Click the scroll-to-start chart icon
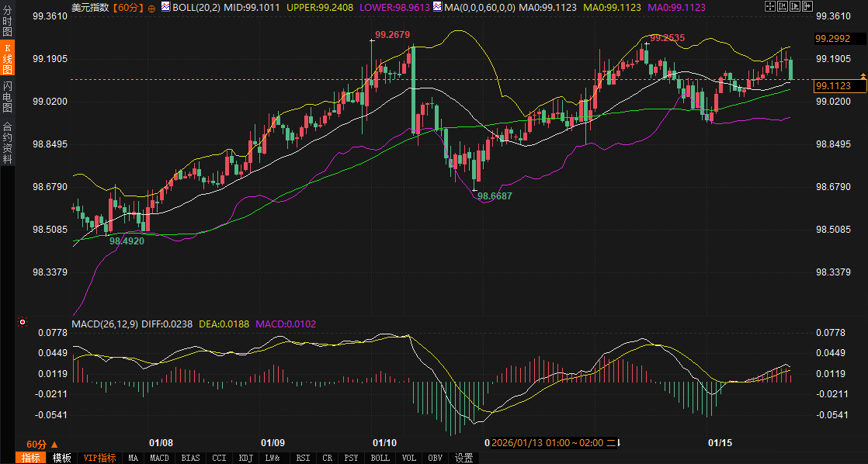 pos(783,7)
